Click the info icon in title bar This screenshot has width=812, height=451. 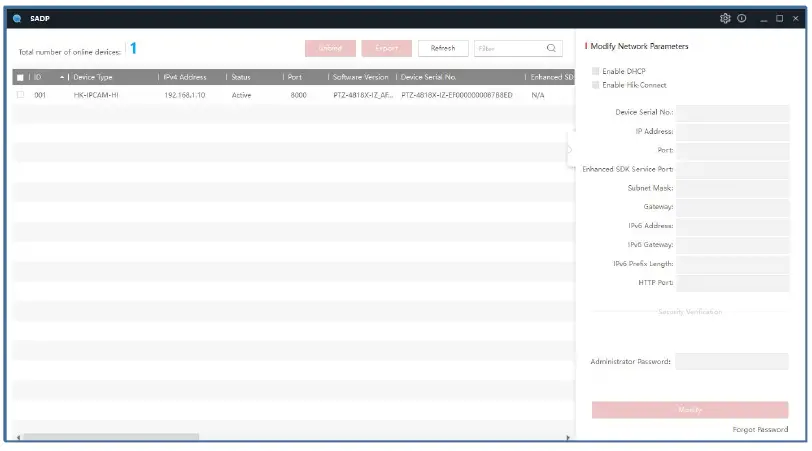742,18
